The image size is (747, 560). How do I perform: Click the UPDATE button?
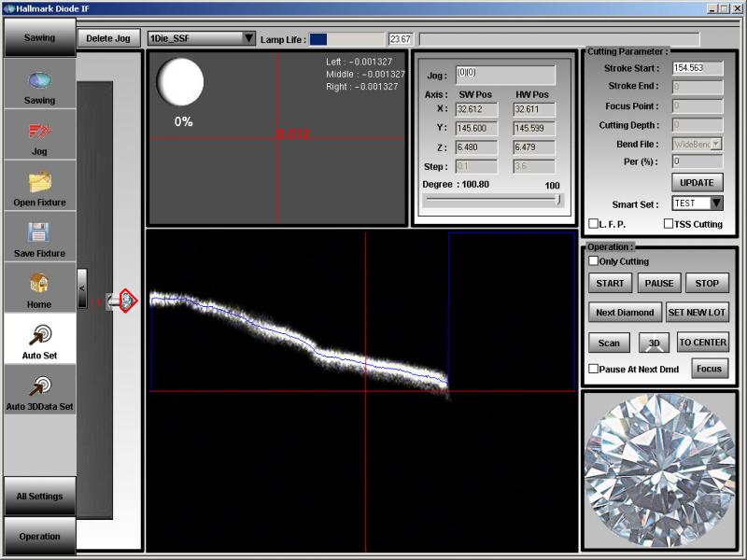pyautogui.click(x=697, y=182)
